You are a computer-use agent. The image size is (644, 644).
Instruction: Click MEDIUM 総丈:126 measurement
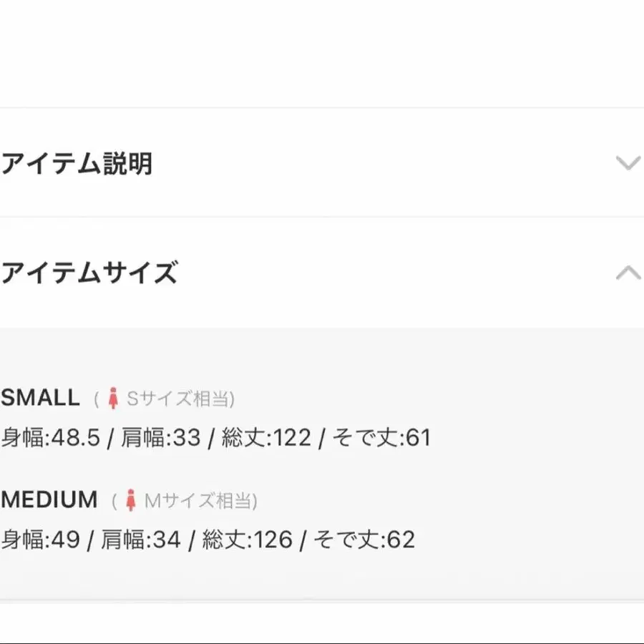(x=248, y=540)
